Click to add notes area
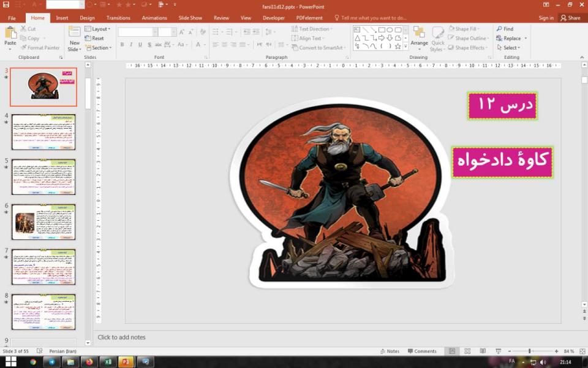This screenshot has width=588, height=368. tap(121, 337)
